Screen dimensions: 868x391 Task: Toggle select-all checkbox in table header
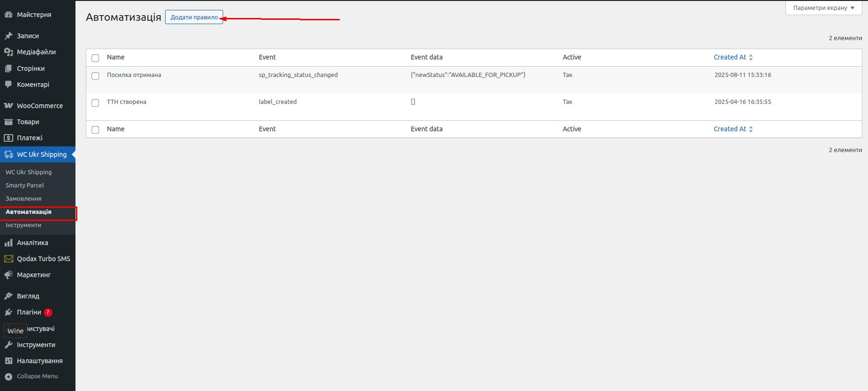click(x=95, y=58)
